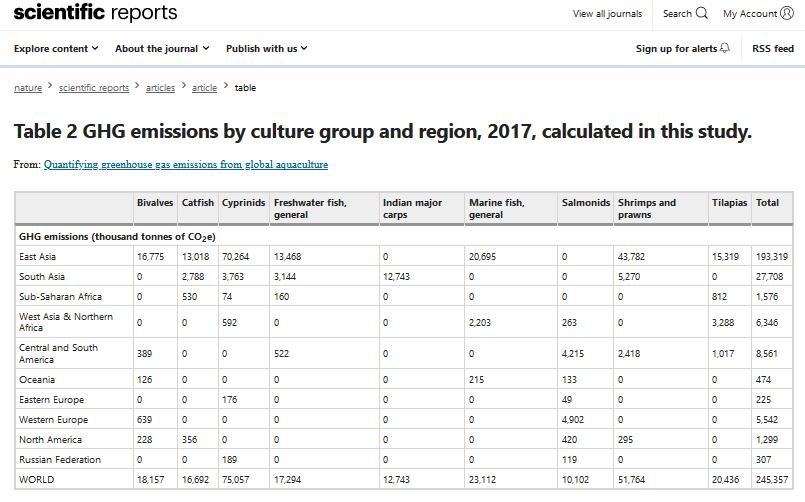Click the bell icon for alerts
805x502 pixels.
pyautogui.click(x=725, y=49)
